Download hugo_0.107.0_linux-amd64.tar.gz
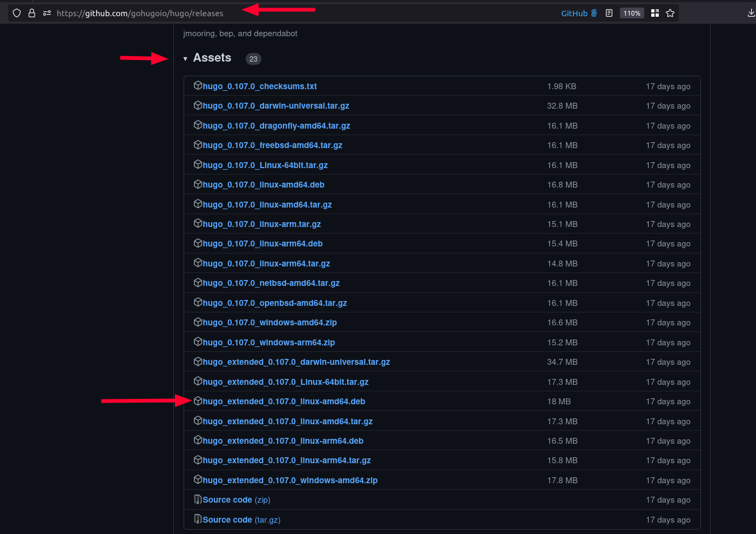 tap(267, 205)
